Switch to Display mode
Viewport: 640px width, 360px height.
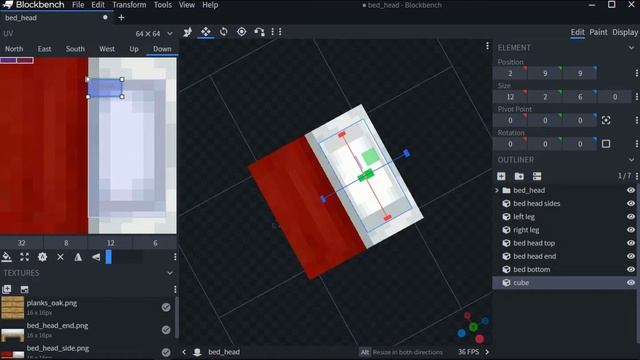(625, 32)
